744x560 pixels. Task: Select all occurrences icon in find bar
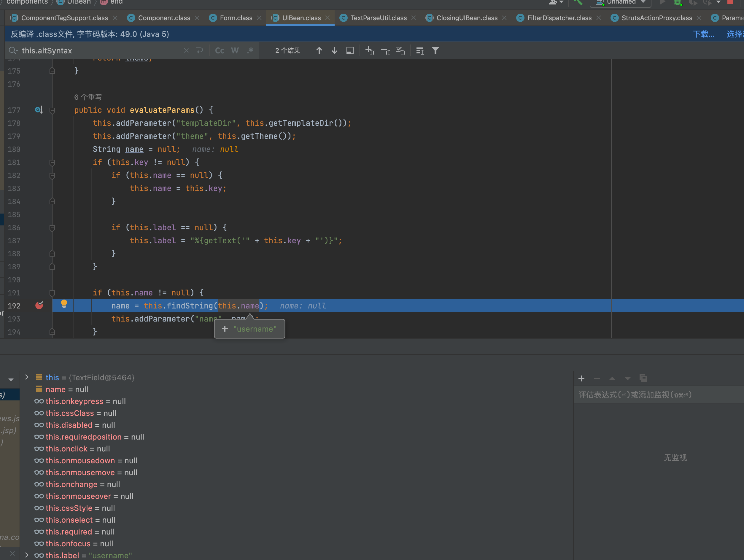click(400, 51)
